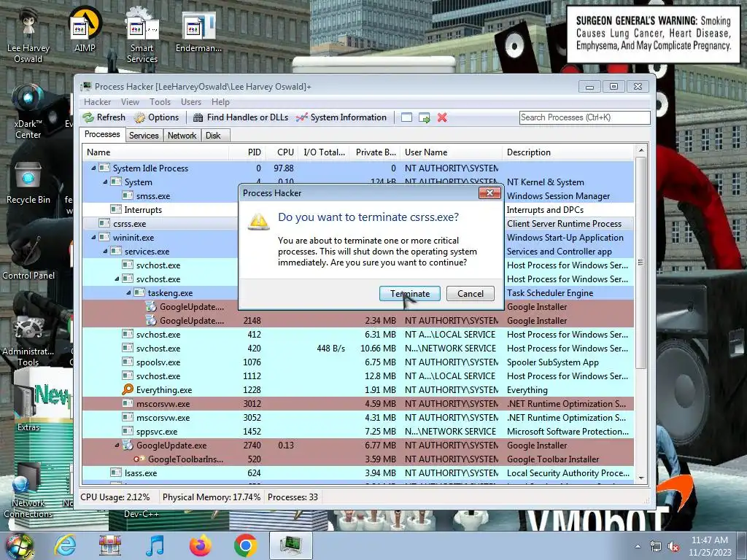Launch Firefox from the taskbar
Screen dimensions: 747x560
click(x=200, y=545)
